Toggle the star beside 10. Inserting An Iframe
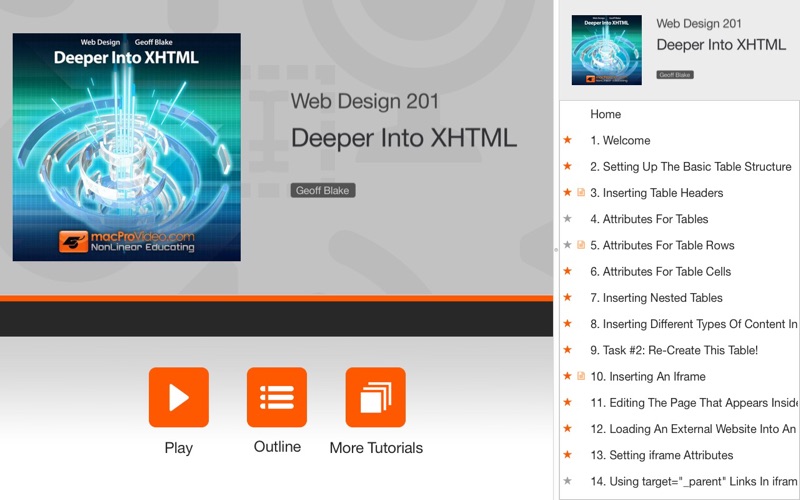This screenshot has width=800, height=500. (x=567, y=376)
